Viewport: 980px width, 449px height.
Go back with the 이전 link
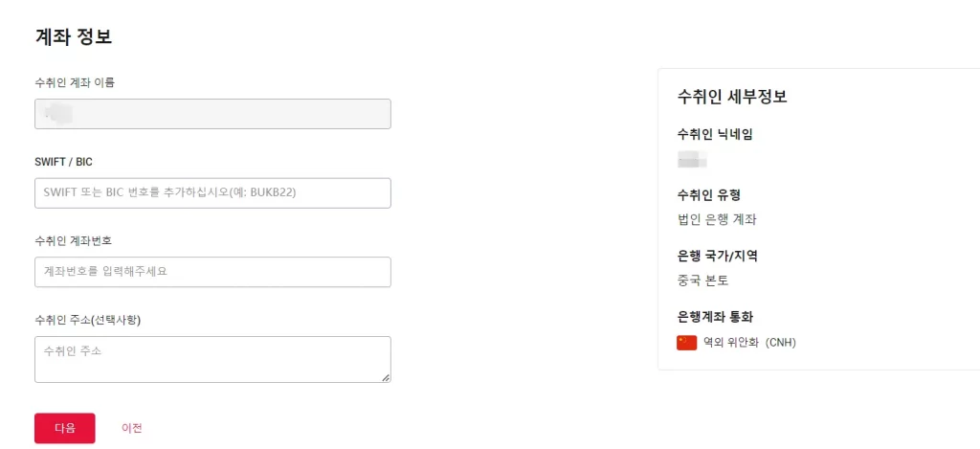pyautogui.click(x=132, y=428)
